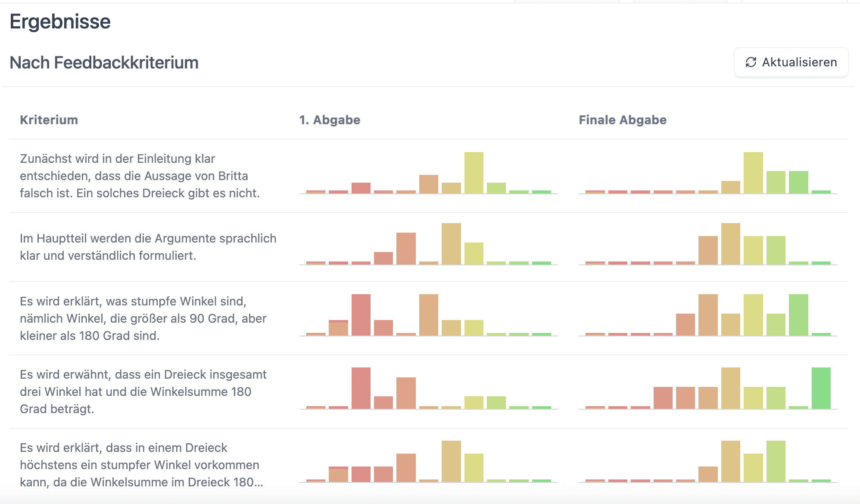Click tallest red bar in Winkelsumme 1. Abgabe chart
Screen dimensions: 860x504
click(361, 388)
